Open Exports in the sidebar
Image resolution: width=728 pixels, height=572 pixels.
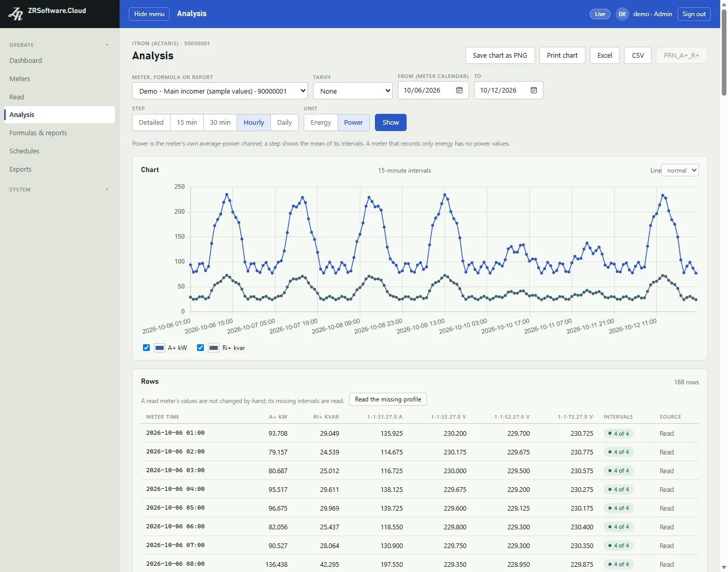coord(59,170)
